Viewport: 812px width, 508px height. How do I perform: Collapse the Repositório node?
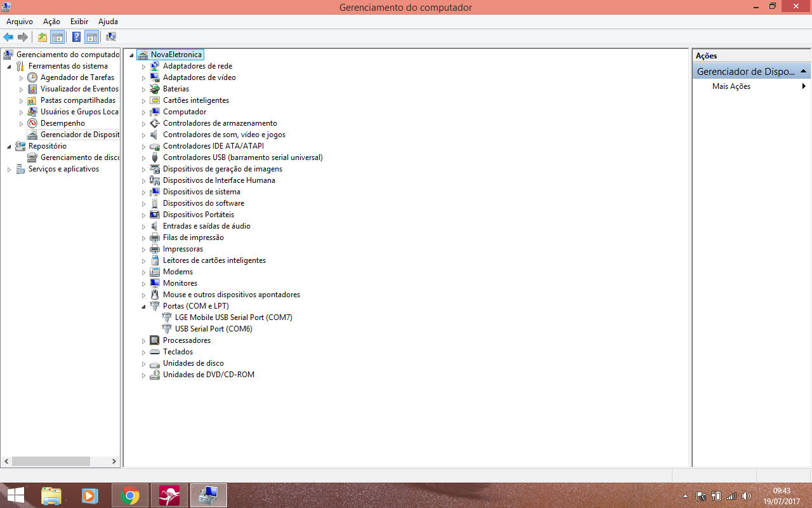(9, 147)
